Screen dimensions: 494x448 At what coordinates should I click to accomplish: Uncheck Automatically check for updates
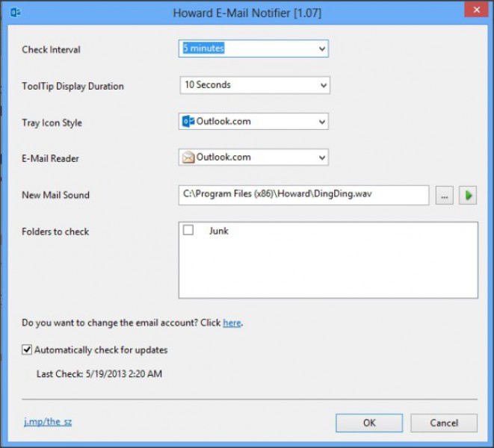point(28,349)
